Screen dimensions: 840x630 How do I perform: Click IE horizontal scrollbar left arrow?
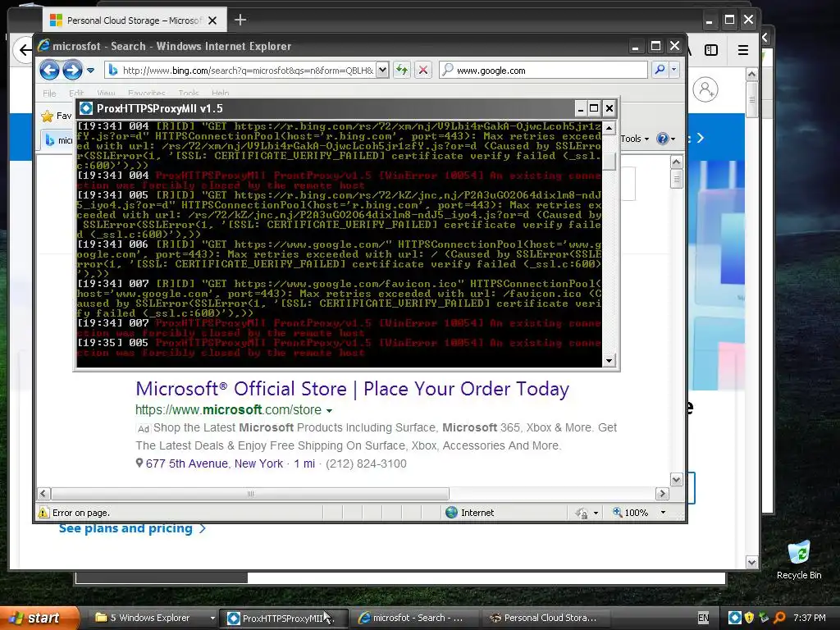point(44,493)
